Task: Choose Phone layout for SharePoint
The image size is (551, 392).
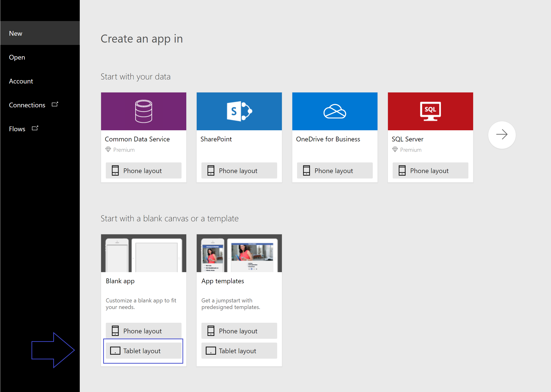Action: coord(239,170)
